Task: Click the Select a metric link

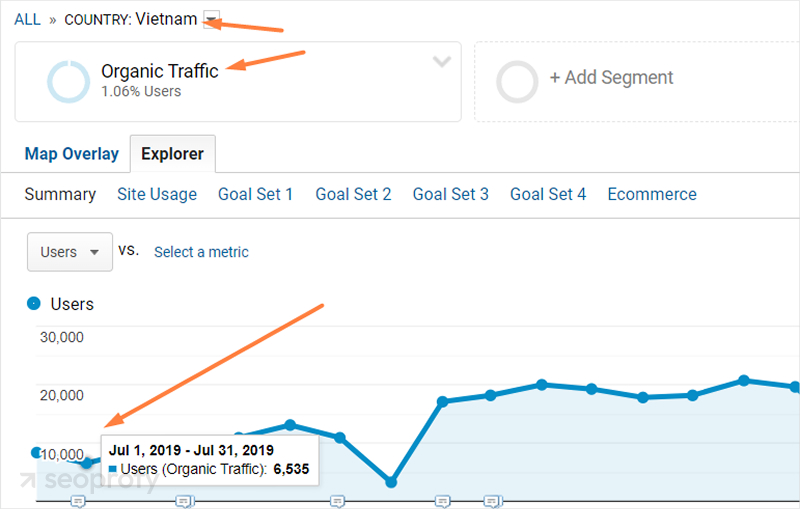Action: (x=201, y=252)
